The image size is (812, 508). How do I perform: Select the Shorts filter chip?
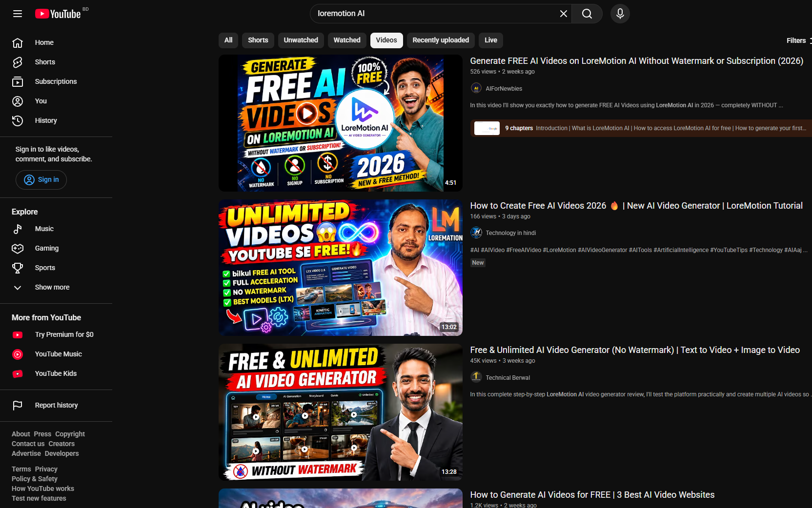tap(258, 40)
